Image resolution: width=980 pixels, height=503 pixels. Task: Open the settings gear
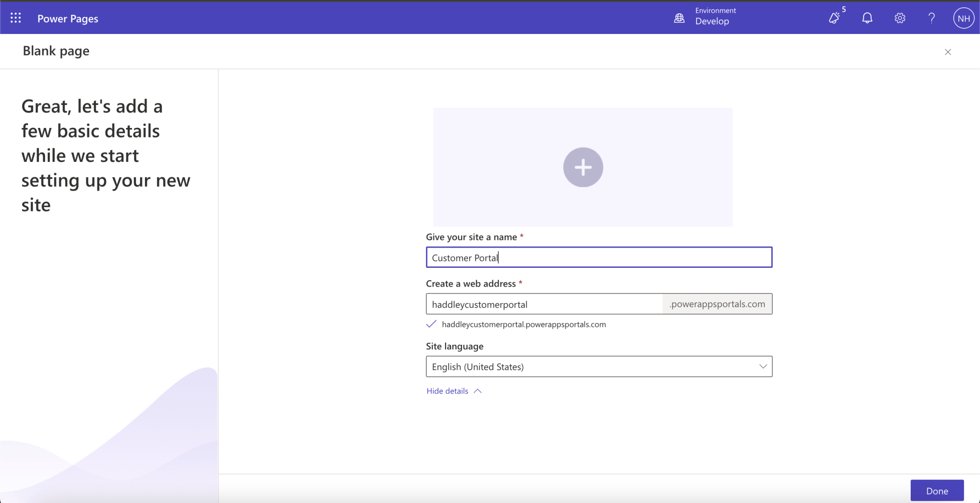(x=899, y=18)
